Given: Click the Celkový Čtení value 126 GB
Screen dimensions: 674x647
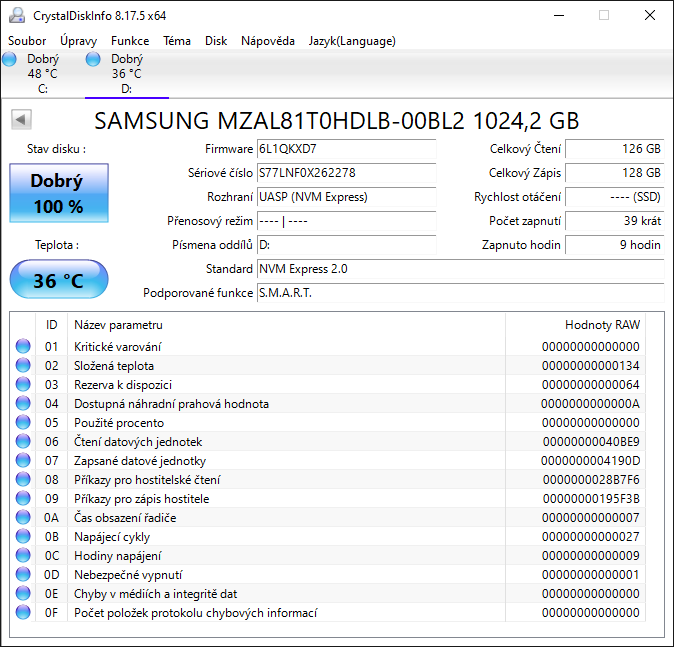Looking at the screenshot, I should [615, 149].
